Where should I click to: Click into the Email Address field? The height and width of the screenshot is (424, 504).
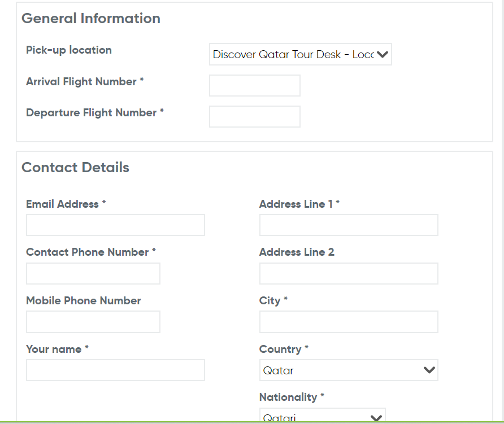115,225
